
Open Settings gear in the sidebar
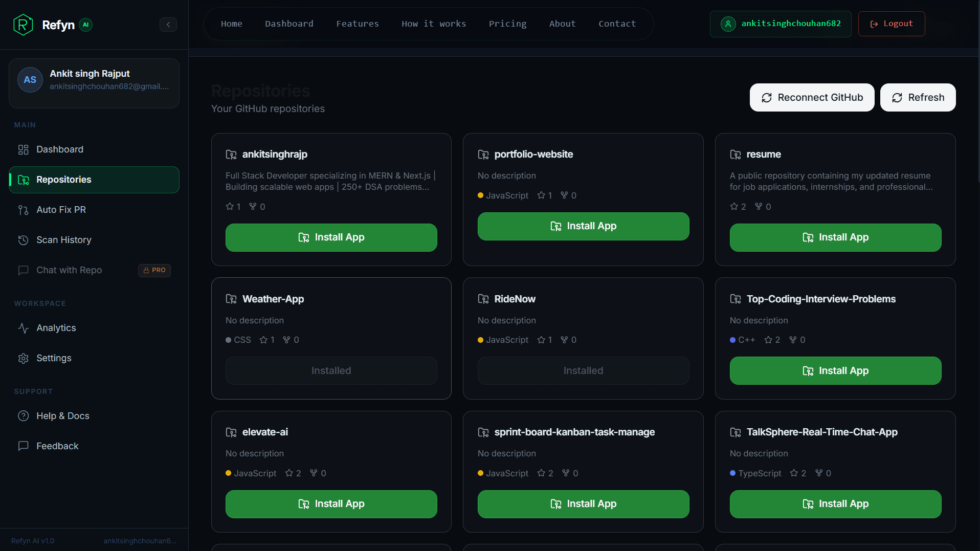pyautogui.click(x=24, y=358)
